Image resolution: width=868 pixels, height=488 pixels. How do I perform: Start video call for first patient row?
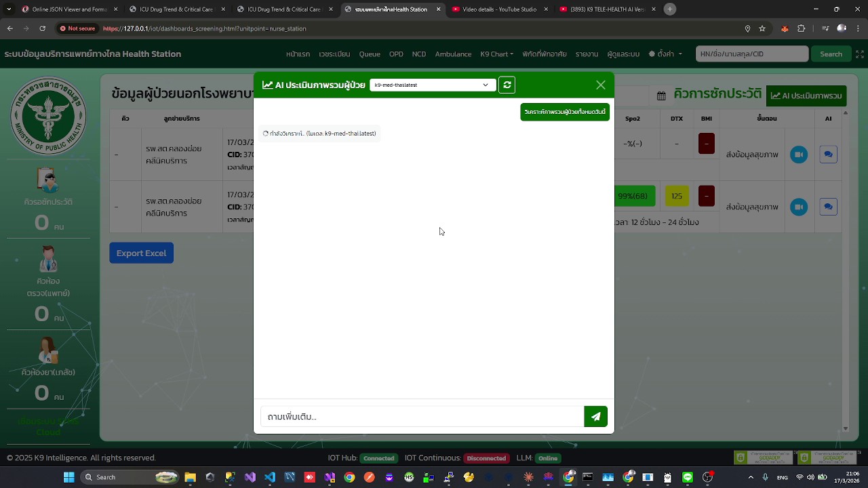(x=799, y=155)
